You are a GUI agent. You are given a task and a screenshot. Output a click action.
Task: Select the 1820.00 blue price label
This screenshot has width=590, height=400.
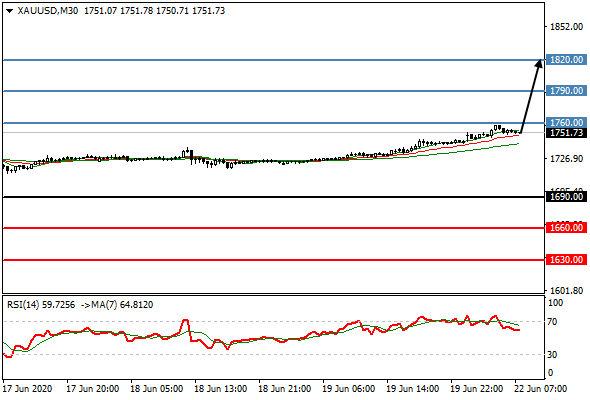(x=566, y=60)
